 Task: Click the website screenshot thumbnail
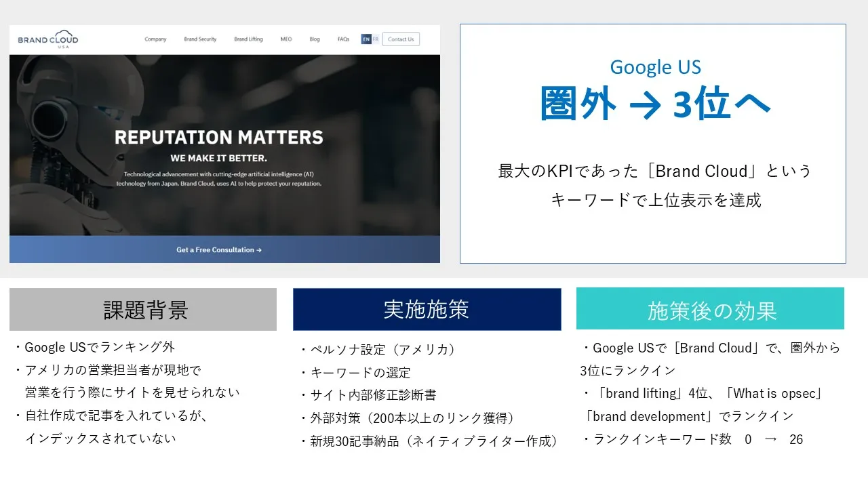(224, 144)
